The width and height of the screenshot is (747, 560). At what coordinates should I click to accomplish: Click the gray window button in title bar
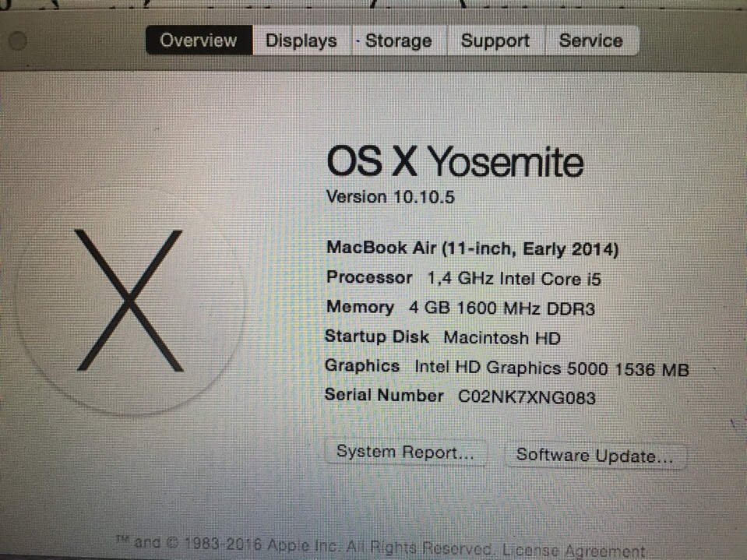(18, 41)
